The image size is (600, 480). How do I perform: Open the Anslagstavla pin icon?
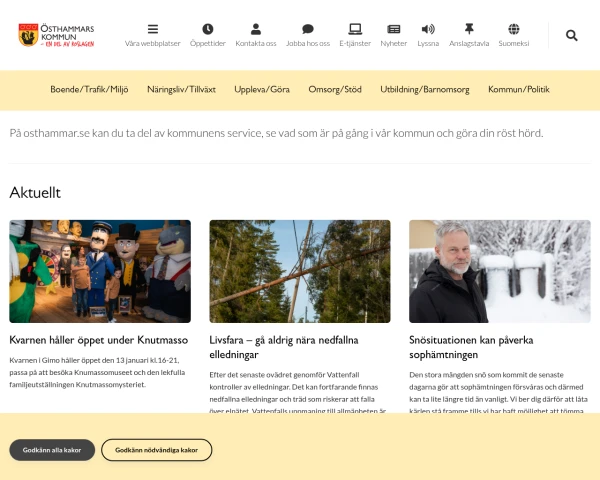(469, 29)
